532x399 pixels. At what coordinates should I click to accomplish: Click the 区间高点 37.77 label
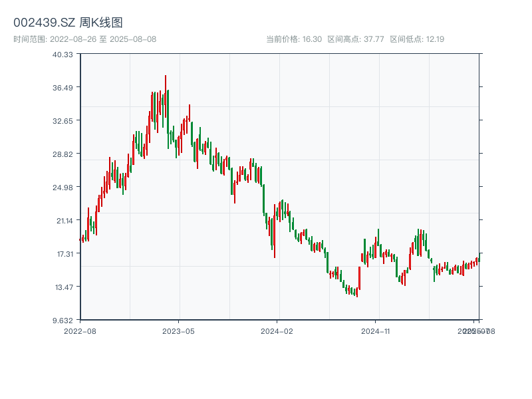click(356, 39)
